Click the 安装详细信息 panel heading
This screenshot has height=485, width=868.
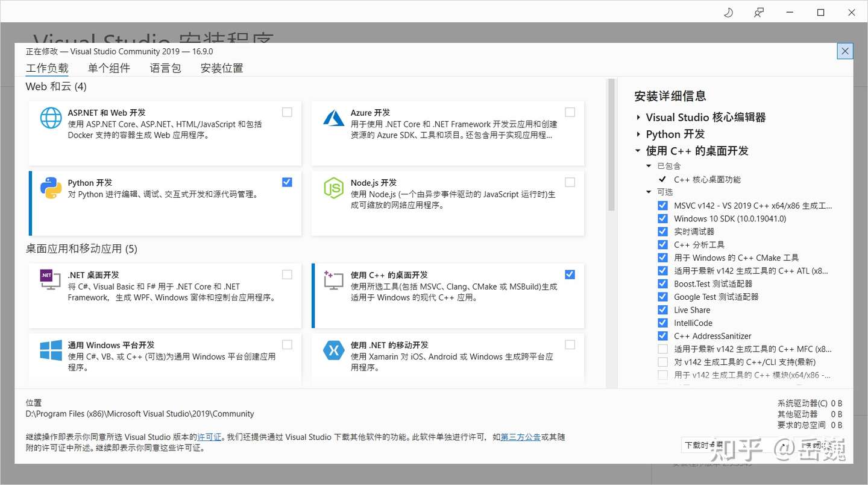click(x=670, y=96)
